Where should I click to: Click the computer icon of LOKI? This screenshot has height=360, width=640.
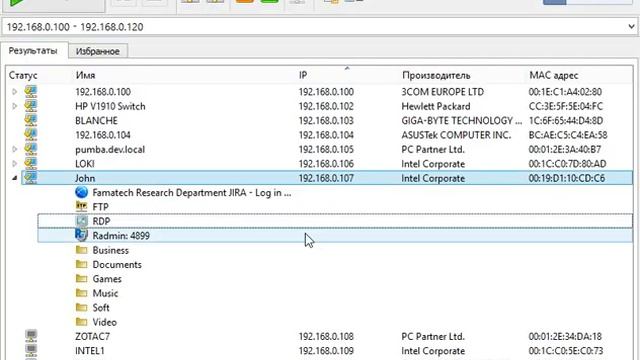click(x=31, y=163)
